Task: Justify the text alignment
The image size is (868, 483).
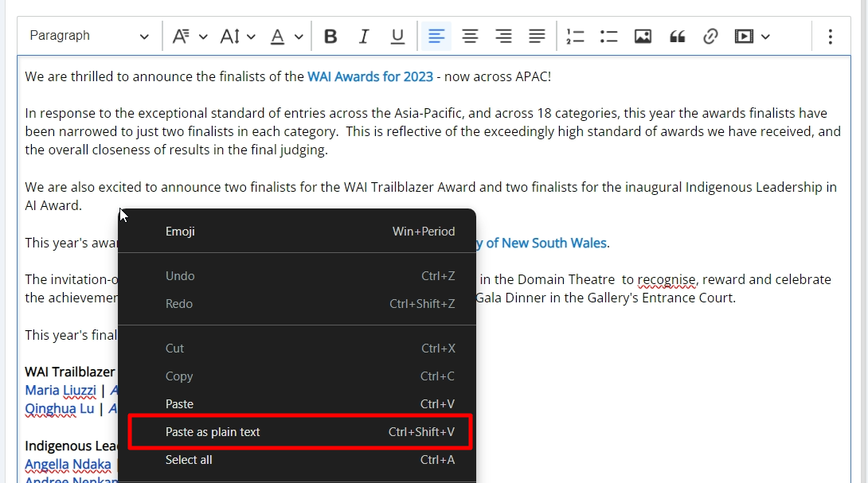Action: (537, 37)
